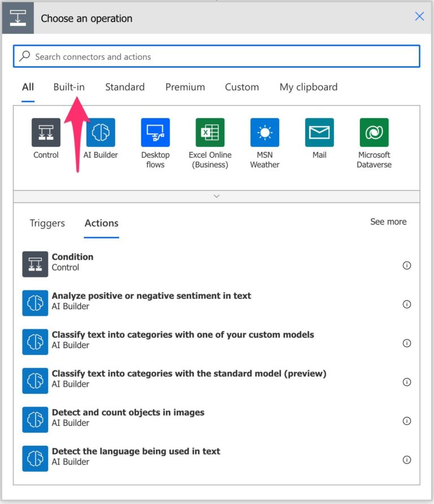Select the Desktop flows connector
434x504 pixels.
[155, 133]
